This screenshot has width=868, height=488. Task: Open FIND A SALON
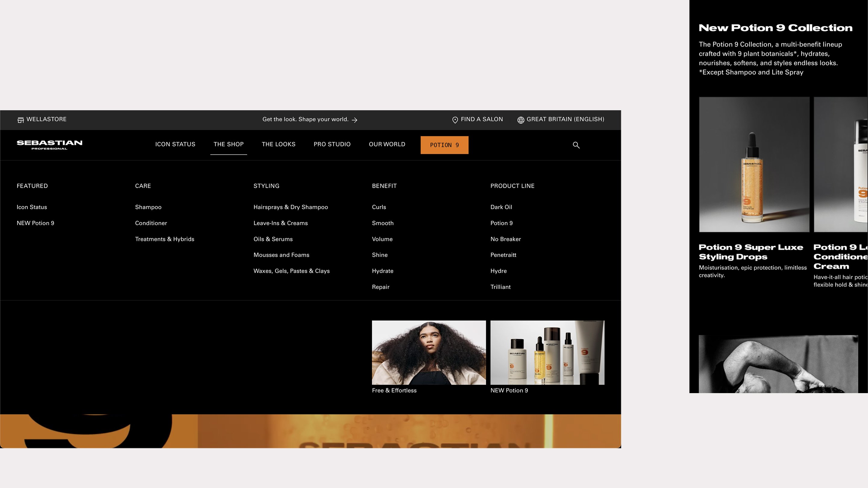pyautogui.click(x=482, y=119)
